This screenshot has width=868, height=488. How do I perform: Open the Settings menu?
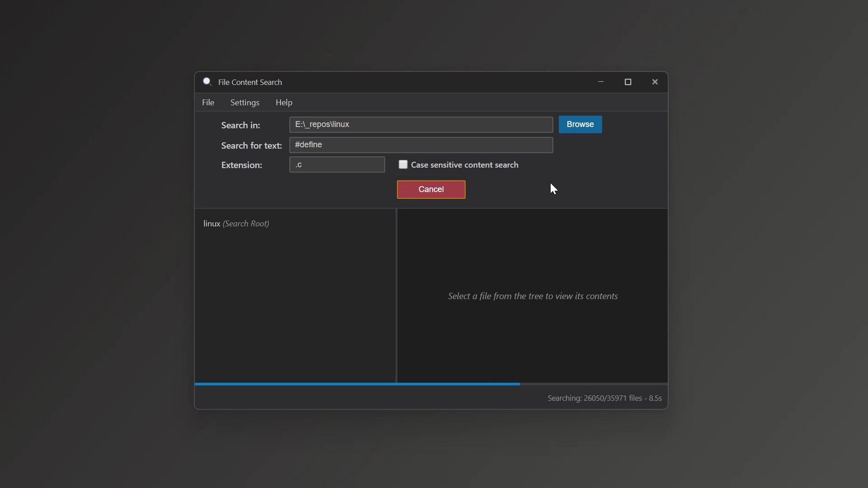click(245, 103)
